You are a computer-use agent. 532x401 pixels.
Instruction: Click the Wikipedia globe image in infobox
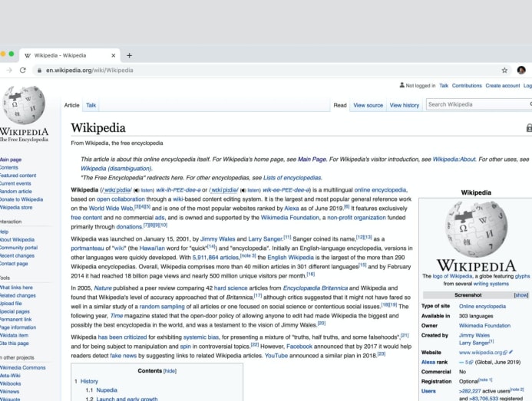476,228
